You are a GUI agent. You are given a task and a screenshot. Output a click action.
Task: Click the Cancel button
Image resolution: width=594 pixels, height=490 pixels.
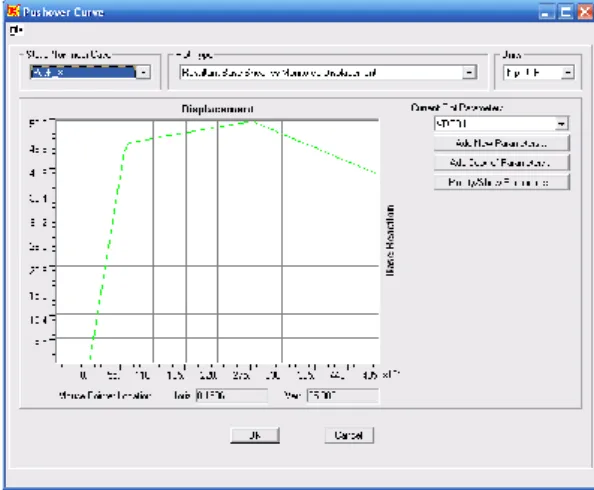[x=349, y=435]
